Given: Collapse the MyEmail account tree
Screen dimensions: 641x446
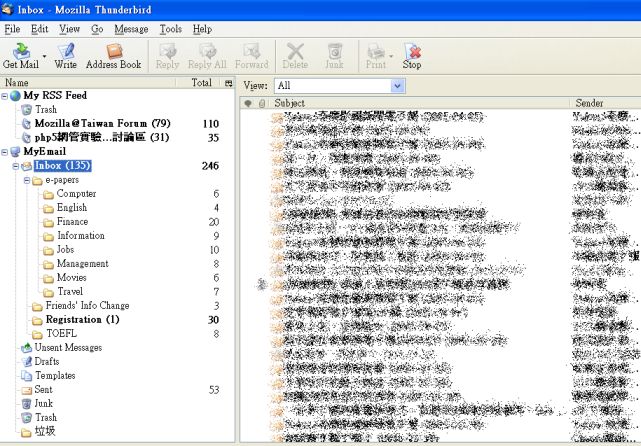Looking at the screenshot, I should pyautogui.click(x=5, y=152).
